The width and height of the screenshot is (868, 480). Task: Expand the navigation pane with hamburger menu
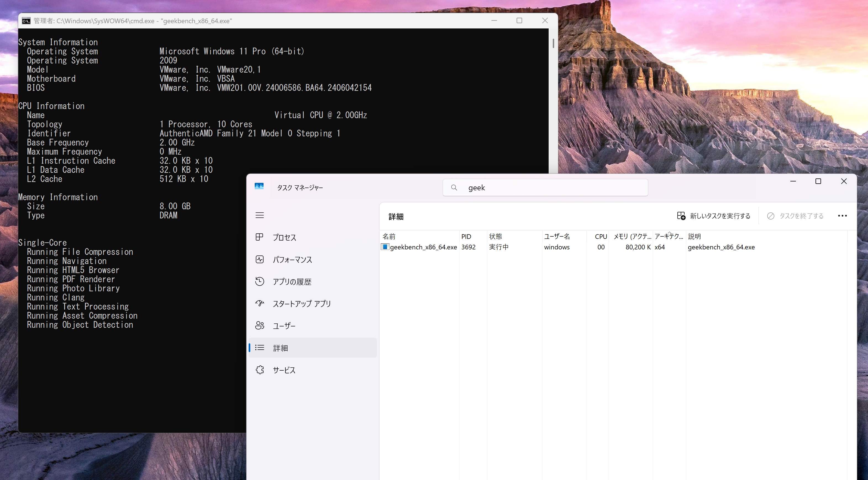click(x=259, y=215)
